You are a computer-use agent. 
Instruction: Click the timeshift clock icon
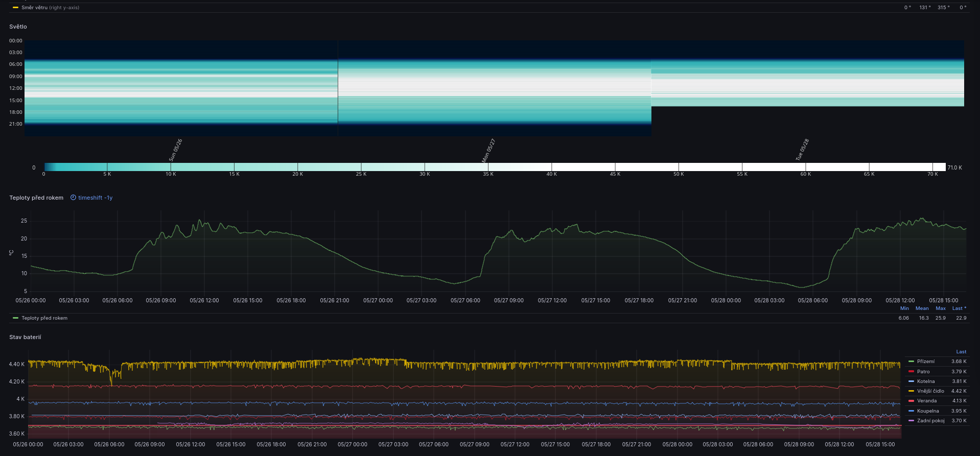73,198
